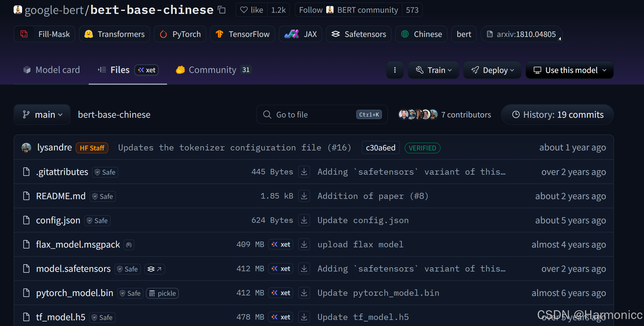The image size is (644, 326).
Task: Filter by the PyTorch tag
Action: (x=180, y=34)
